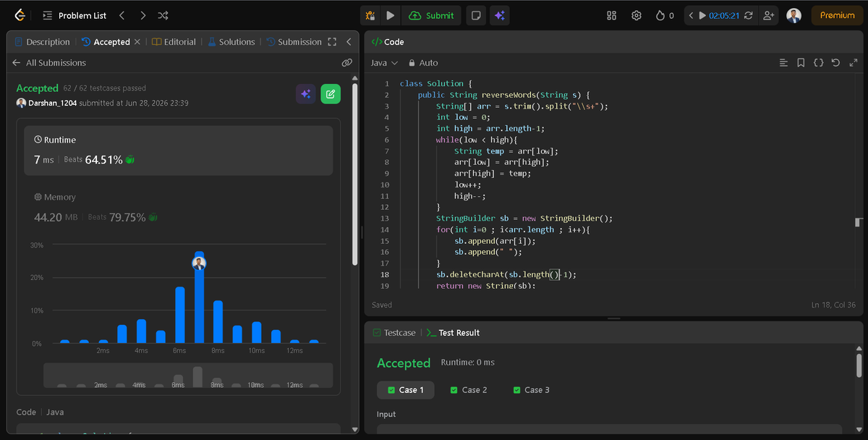Open the Solutions tab
The width and height of the screenshot is (868, 440).
[231, 42]
